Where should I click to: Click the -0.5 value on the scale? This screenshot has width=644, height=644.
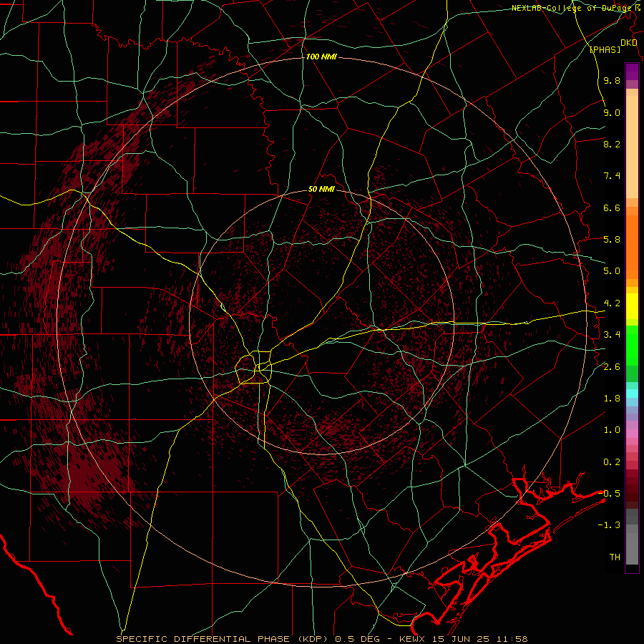pyautogui.click(x=610, y=494)
